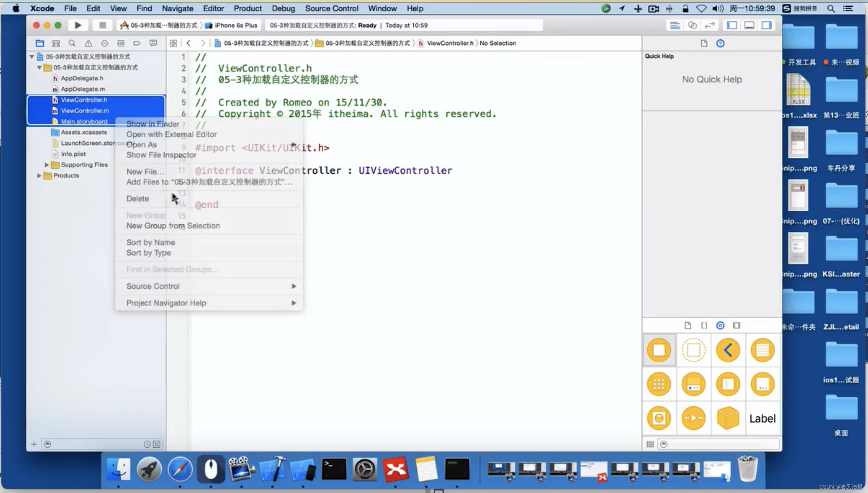Click the Issue navigator icon

pos(87,43)
